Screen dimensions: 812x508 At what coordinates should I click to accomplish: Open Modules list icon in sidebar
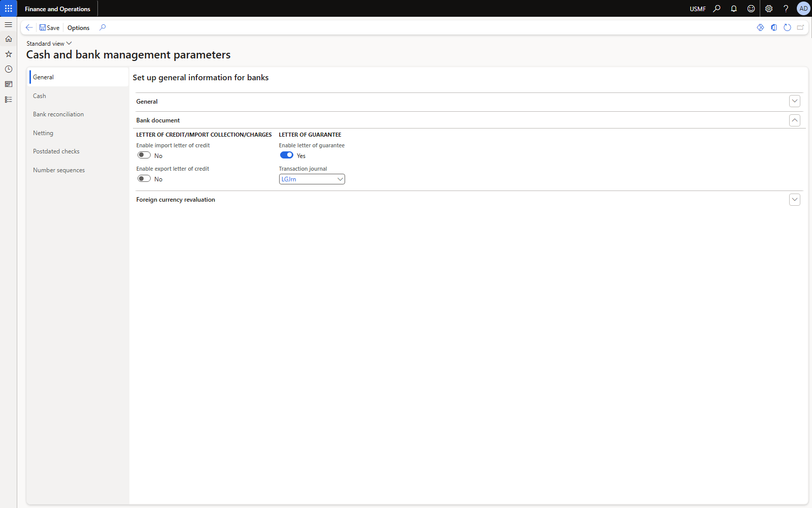coord(8,100)
